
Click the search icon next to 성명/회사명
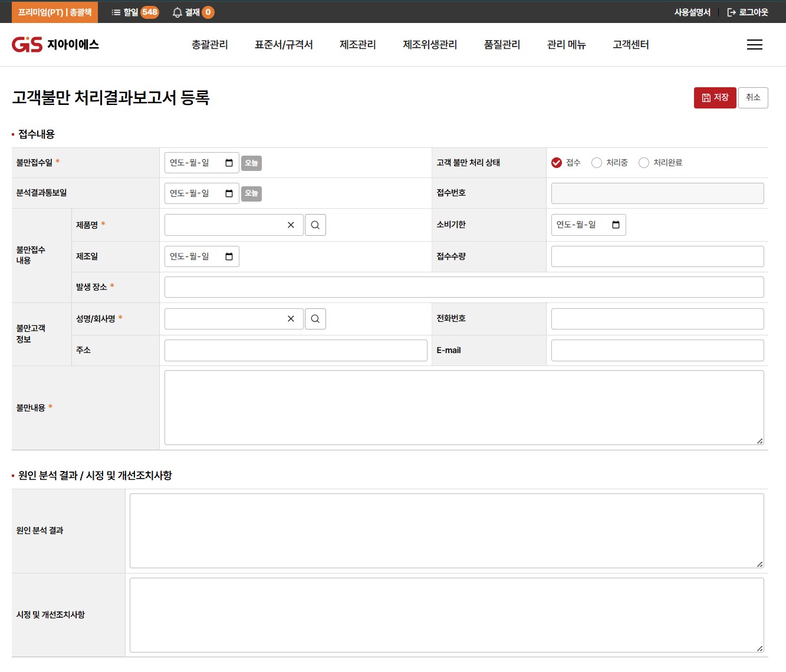[315, 319]
